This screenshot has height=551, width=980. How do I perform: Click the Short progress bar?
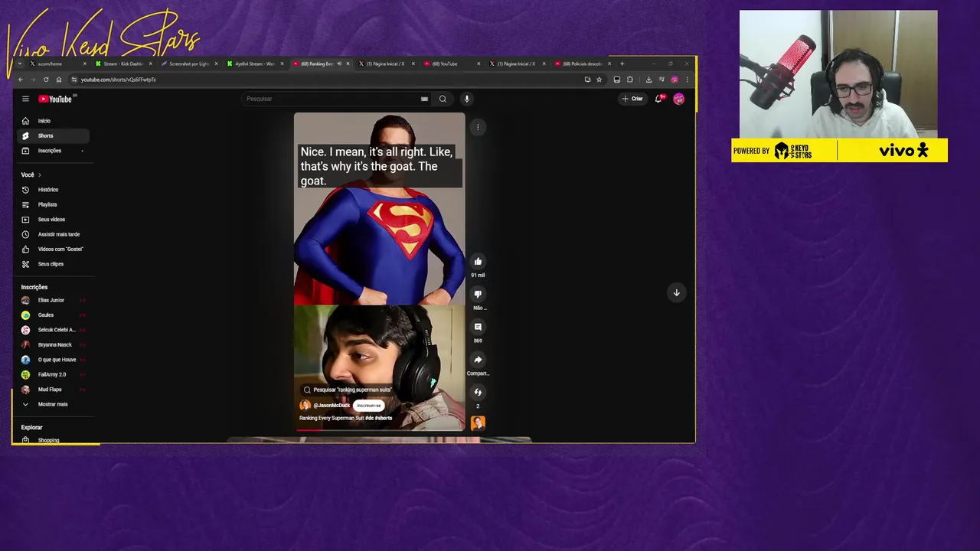click(379, 430)
